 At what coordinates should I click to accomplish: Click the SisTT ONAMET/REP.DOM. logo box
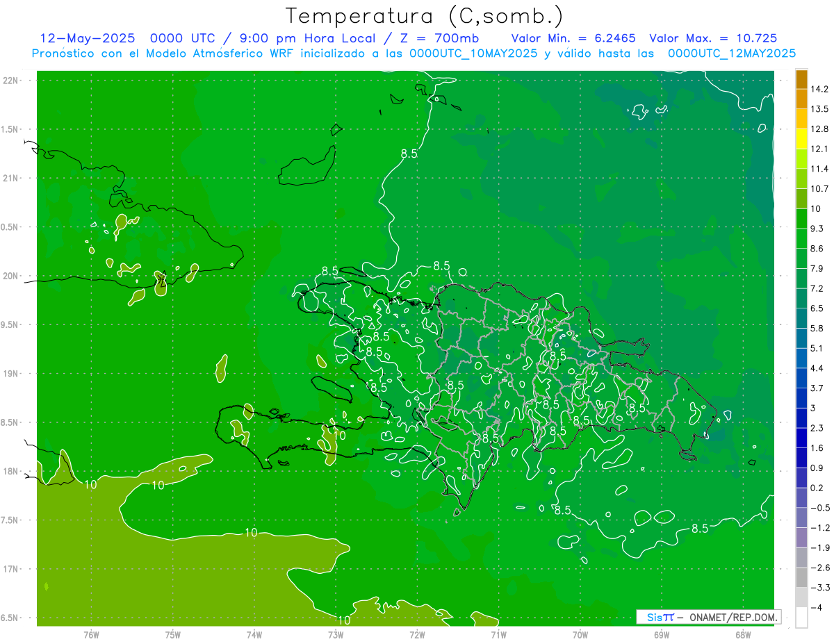tap(709, 617)
